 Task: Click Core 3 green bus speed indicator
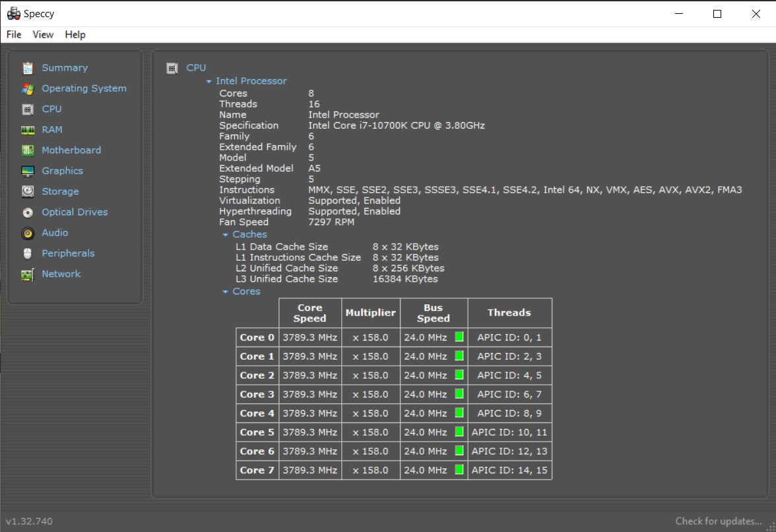click(459, 394)
